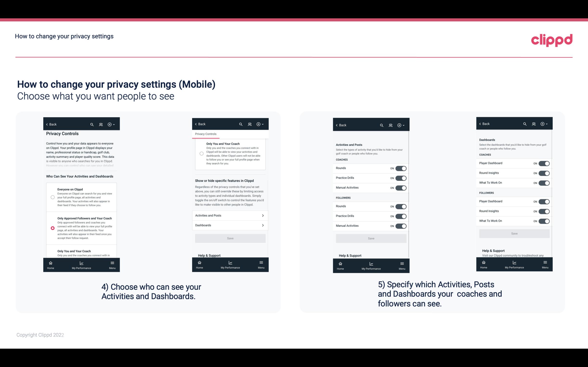Click the profile icon in top navigation
The width and height of the screenshot is (588, 367).
pos(101,124)
